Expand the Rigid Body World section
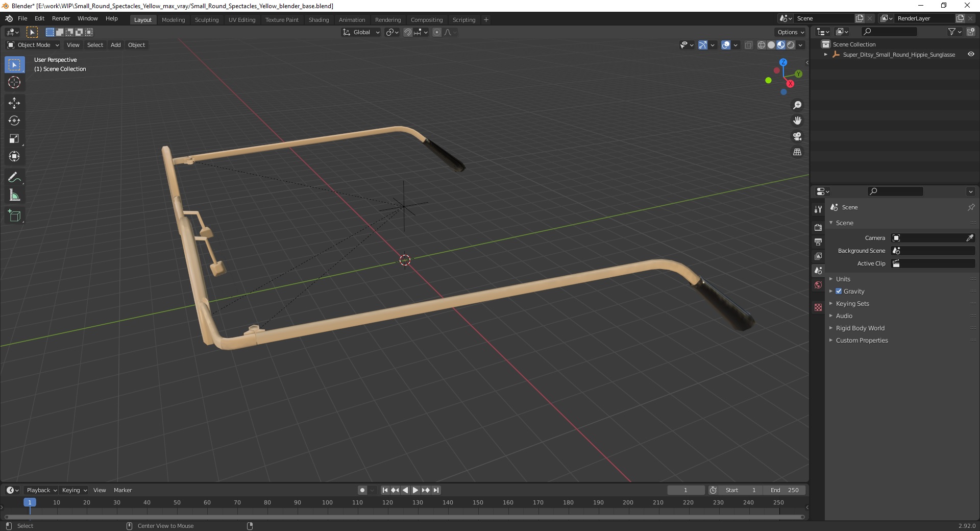 click(860, 328)
